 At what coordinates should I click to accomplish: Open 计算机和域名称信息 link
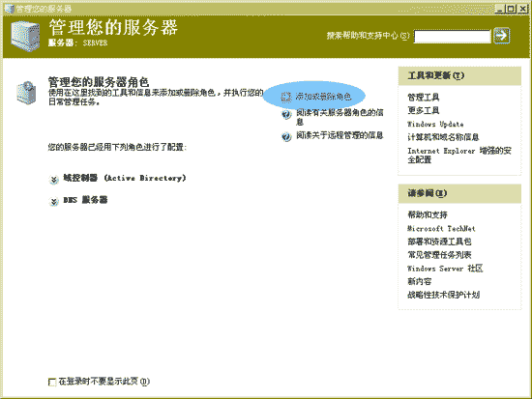pos(443,137)
